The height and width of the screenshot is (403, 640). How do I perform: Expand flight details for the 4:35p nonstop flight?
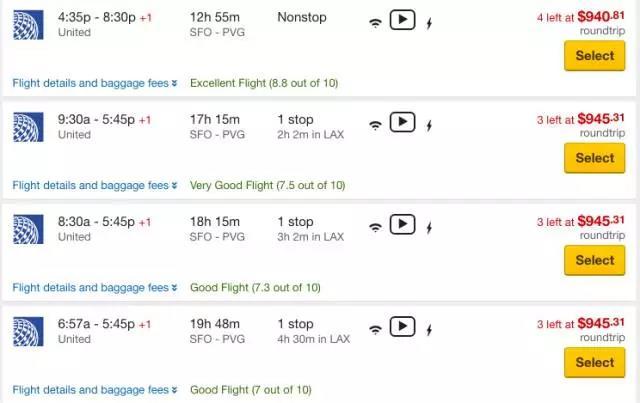point(94,82)
